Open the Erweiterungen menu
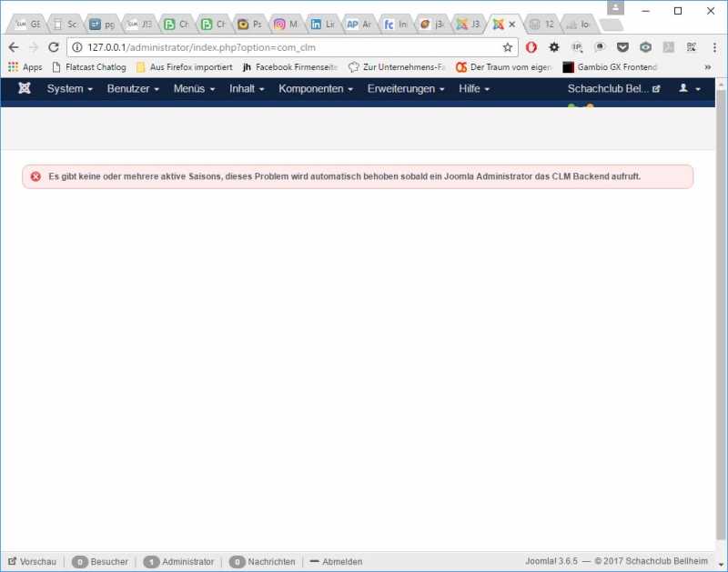This screenshot has width=728, height=572. coord(406,88)
